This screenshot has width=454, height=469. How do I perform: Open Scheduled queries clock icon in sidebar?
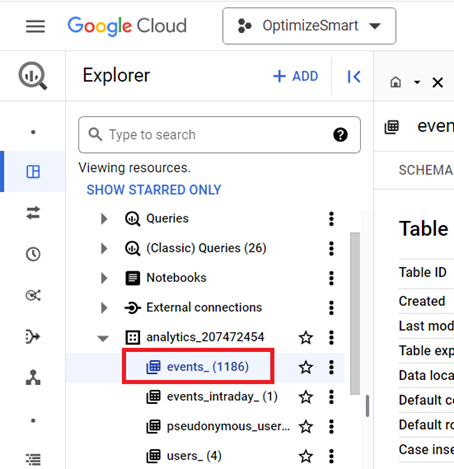coord(33,254)
